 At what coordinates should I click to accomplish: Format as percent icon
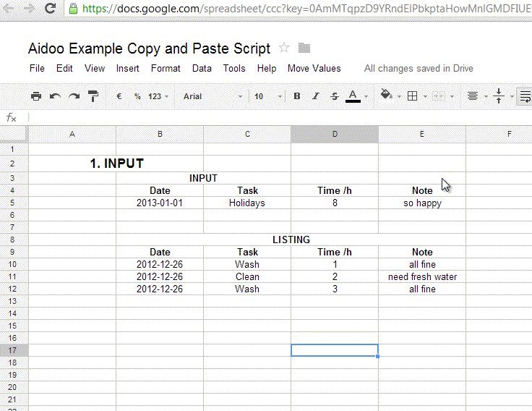coord(137,96)
